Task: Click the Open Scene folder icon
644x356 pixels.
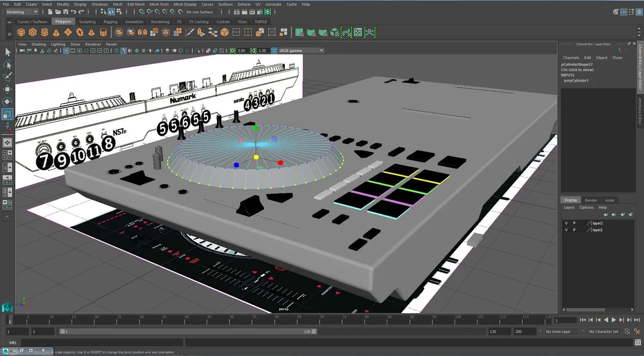Action: click(59, 12)
